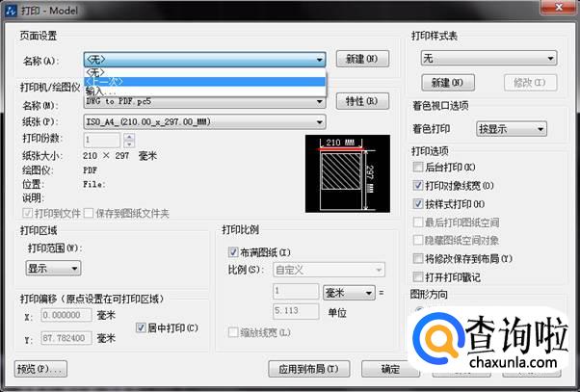580x392 pixels.
Task: Click the 预览(P)... button
Action: pyautogui.click(x=40, y=369)
